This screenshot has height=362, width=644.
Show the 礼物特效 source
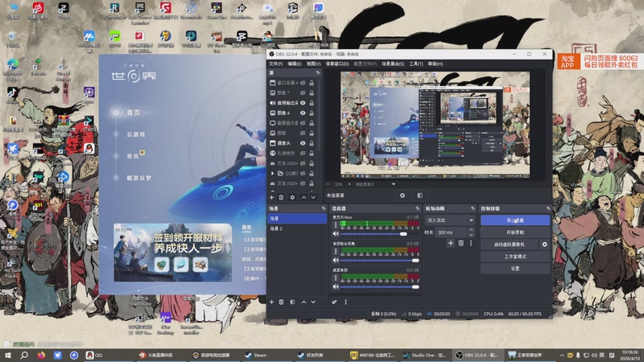pyautogui.click(x=303, y=153)
